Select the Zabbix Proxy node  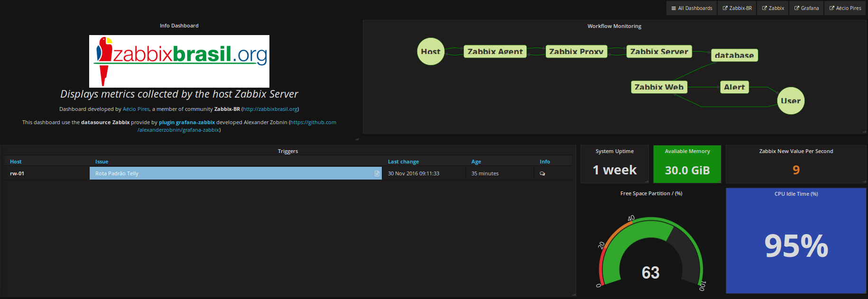[x=576, y=51]
